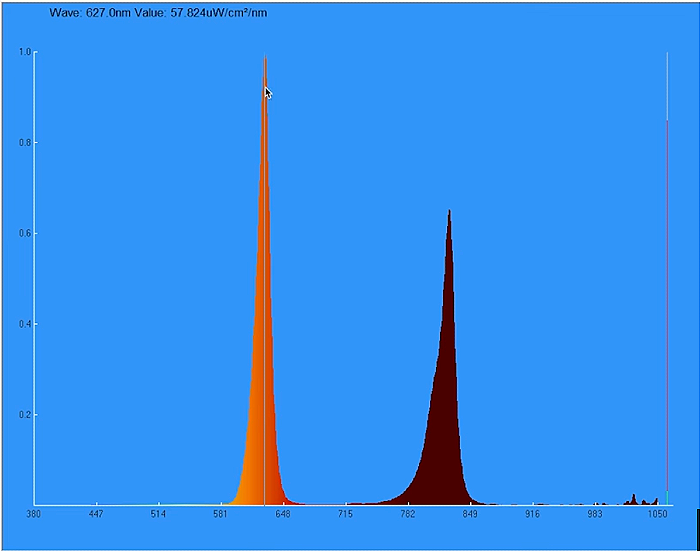Viewport: 700px width, 551px height.
Task: Click the 648 x-axis label
Action: click(283, 514)
